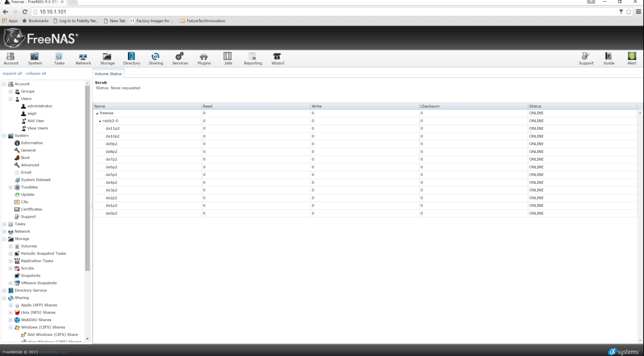644x356 pixels.
Task: Expand the Tunables tree node
Action: [11, 187]
